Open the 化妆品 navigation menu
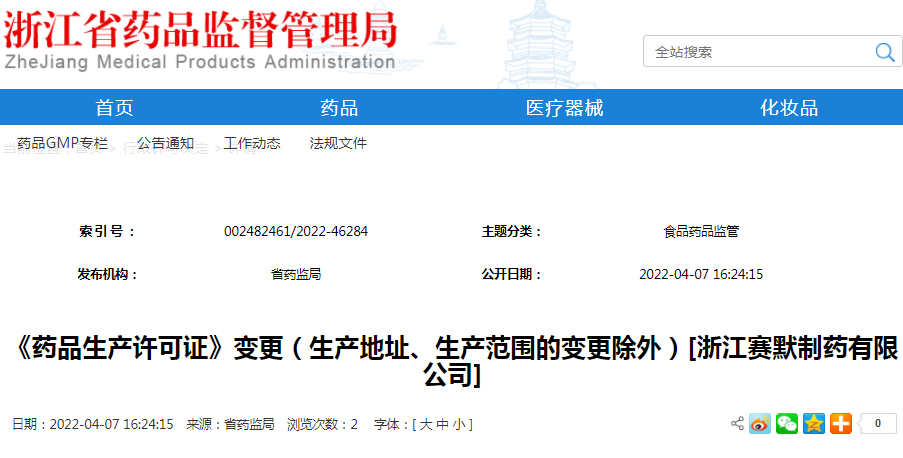Screen dimensions: 903x458 [789, 108]
